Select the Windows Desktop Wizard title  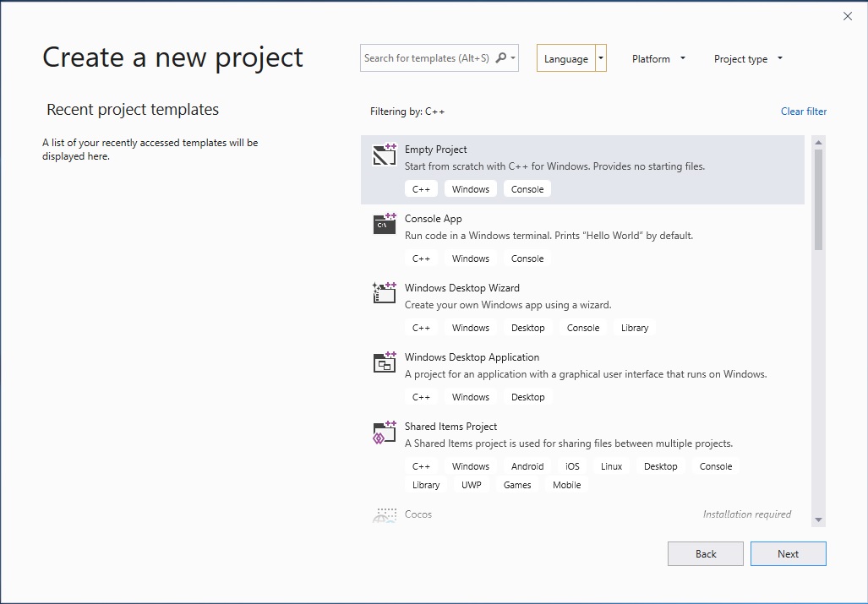(x=461, y=287)
